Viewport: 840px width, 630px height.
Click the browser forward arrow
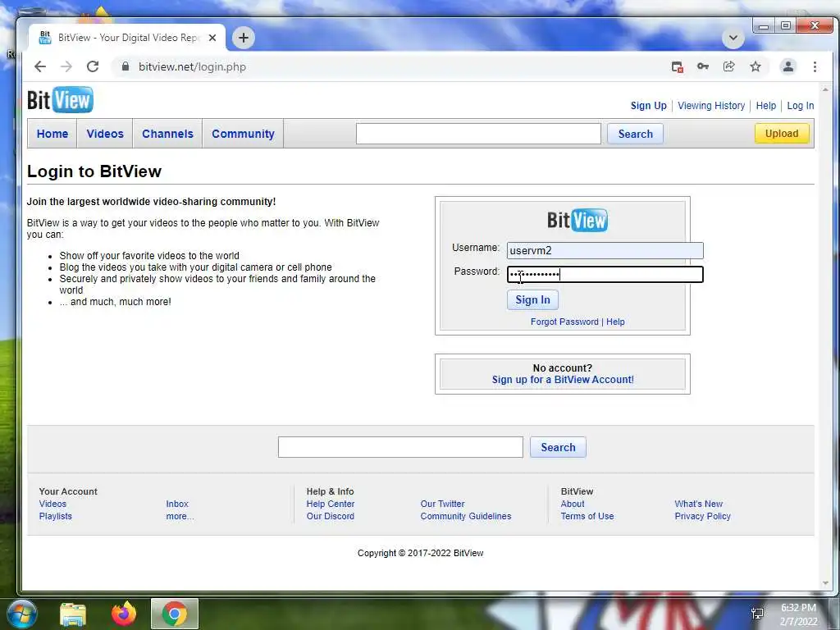66,66
